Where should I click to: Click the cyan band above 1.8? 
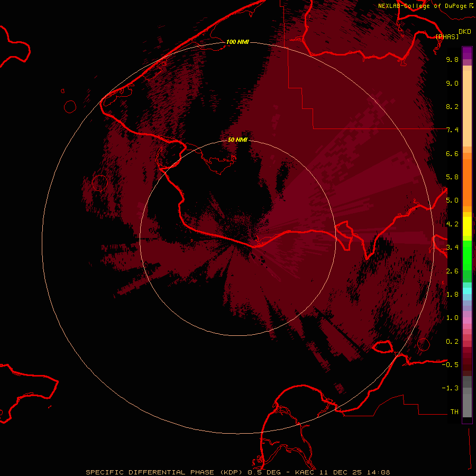click(x=467, y=291)
